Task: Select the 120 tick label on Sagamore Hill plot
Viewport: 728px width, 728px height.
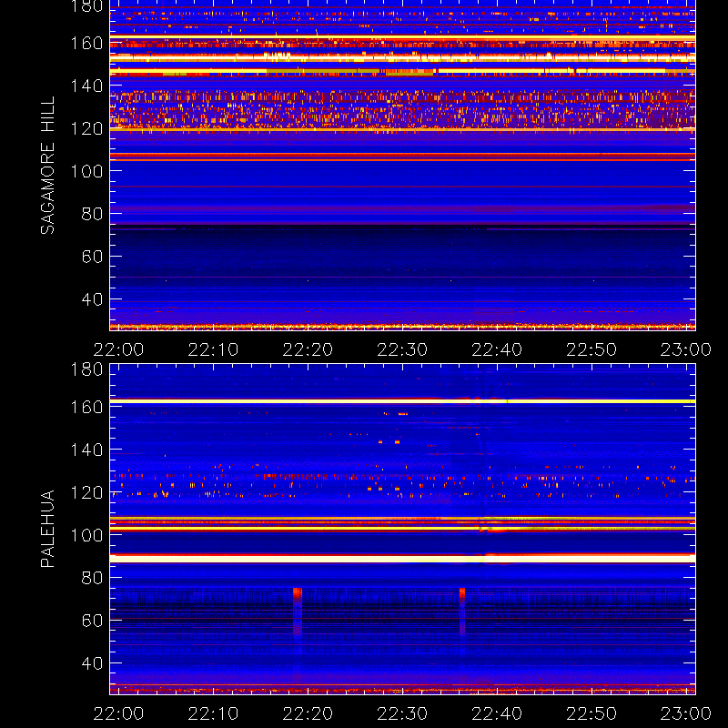Action: (86, 128)
